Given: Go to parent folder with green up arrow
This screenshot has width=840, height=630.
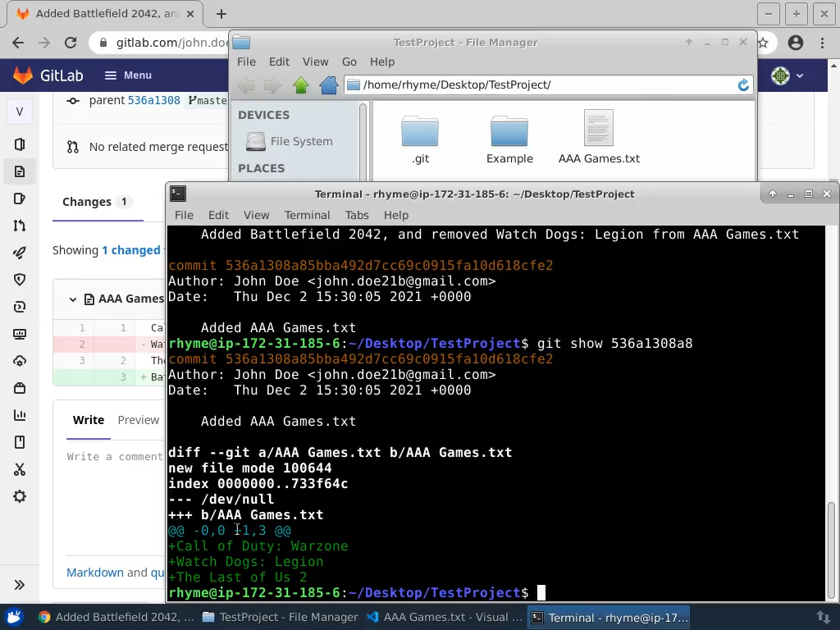Looking at the screenshot, I should pos(301,84).
